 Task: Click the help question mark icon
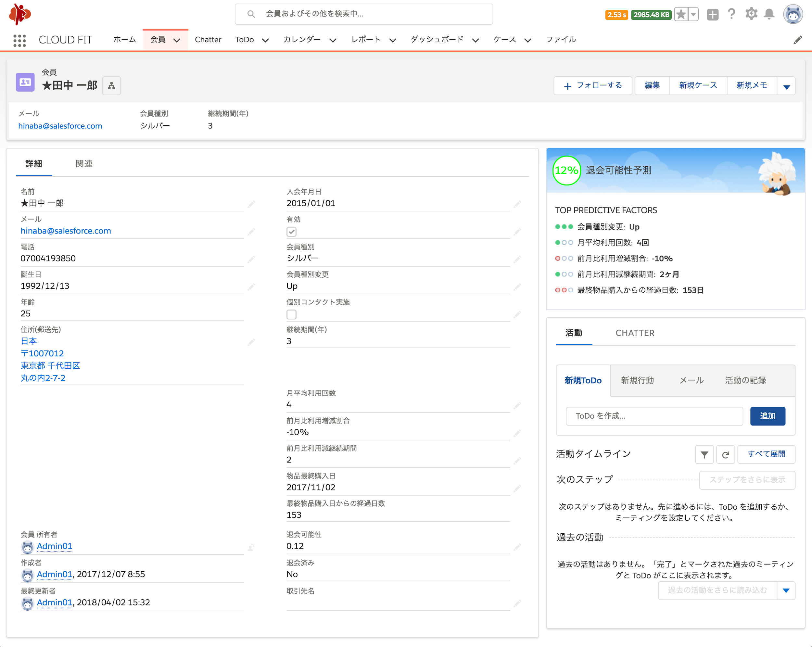point(731,14)
